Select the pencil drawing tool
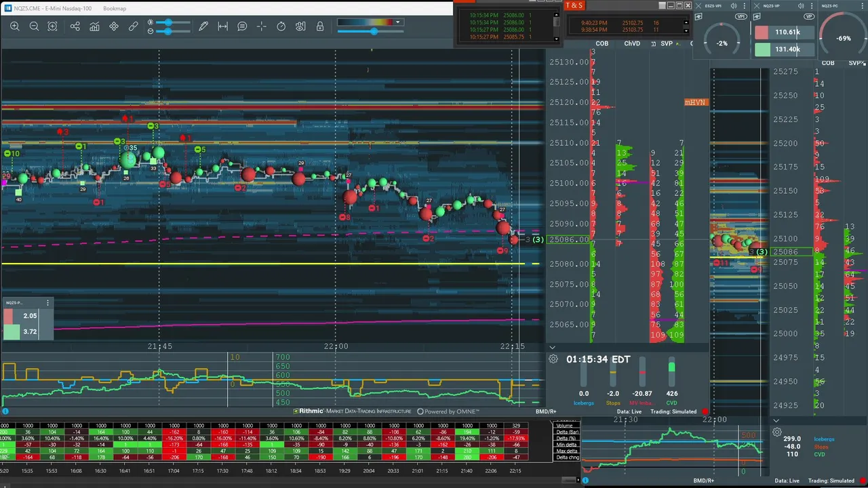The height and width of the screenshot is (488, 868). (203, 26)
